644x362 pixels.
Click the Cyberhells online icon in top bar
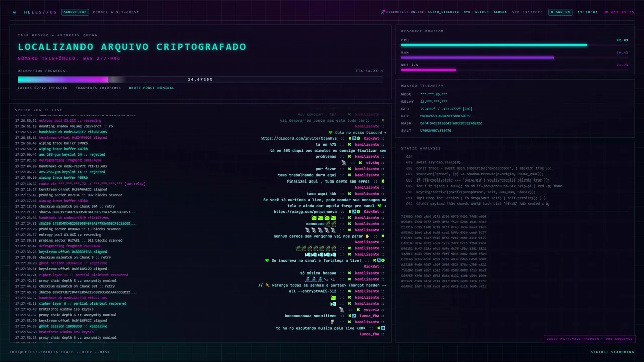(383, 11)
